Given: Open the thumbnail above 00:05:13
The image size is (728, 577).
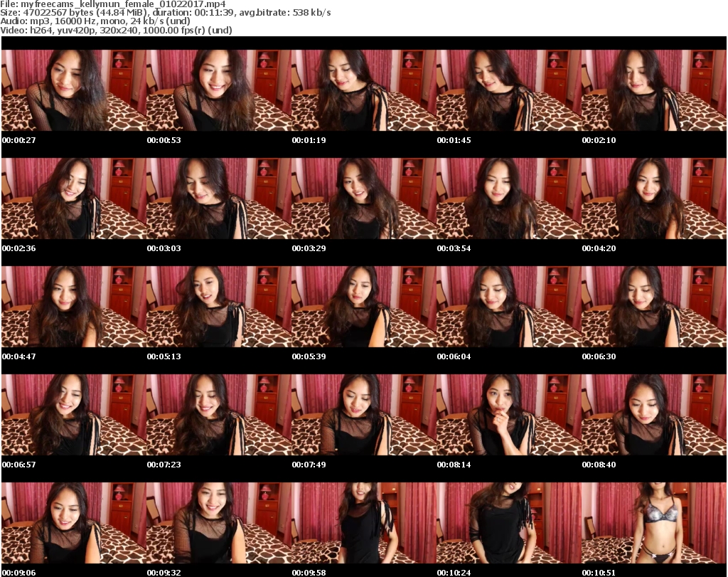Looking at the screenshot, I should coord(219,307).
